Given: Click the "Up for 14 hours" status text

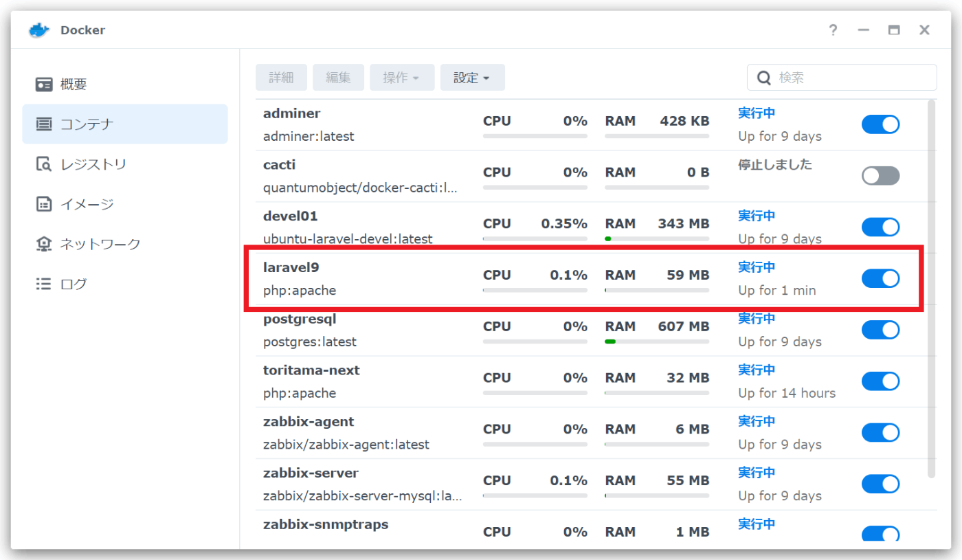Looking at the screenshot, I should click(787, 393).
